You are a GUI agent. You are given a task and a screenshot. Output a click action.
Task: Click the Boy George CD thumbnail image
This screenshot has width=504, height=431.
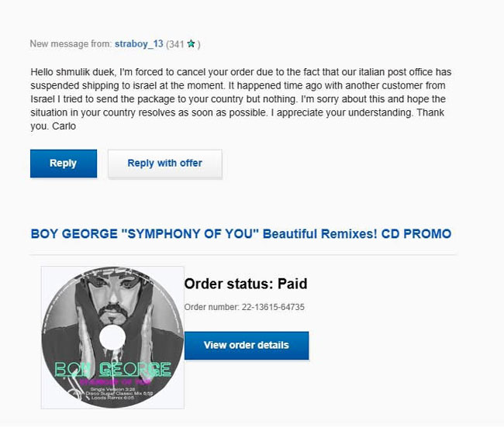pos(112,337)
